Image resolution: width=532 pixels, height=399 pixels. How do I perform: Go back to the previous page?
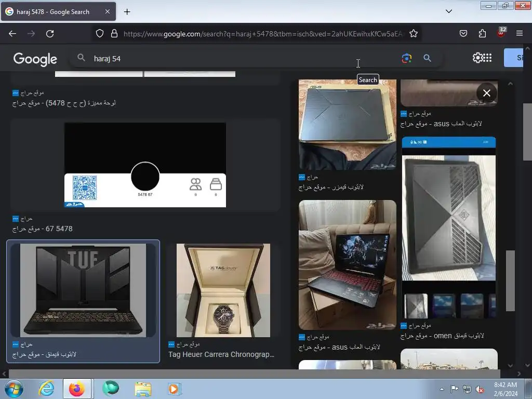[x=12, y=34]
